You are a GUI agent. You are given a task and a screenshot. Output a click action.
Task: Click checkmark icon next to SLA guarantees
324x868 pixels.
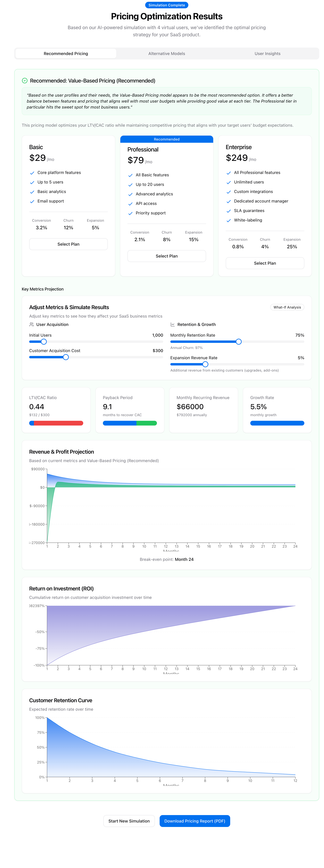tap(229, 211)
